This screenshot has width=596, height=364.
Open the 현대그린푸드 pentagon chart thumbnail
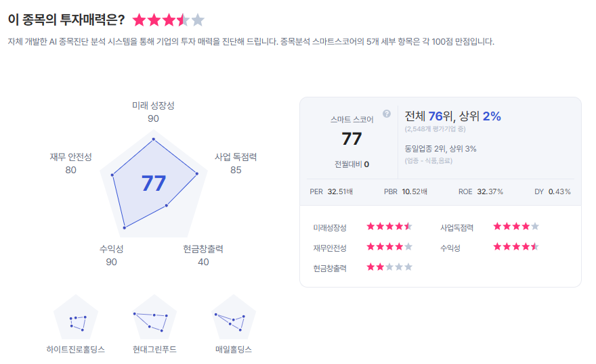pos(154,318)
